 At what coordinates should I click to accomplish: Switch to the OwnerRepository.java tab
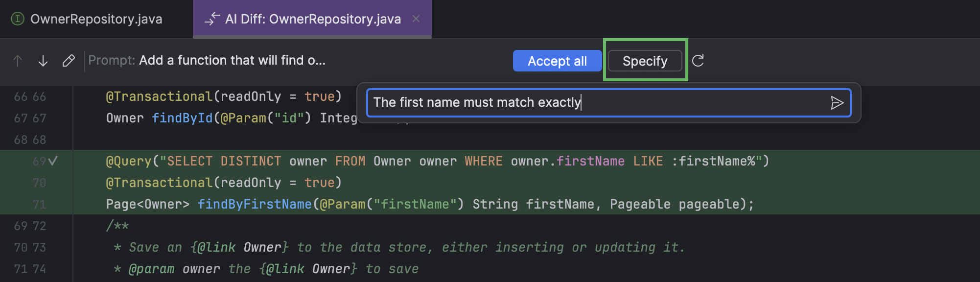point(96,19)
